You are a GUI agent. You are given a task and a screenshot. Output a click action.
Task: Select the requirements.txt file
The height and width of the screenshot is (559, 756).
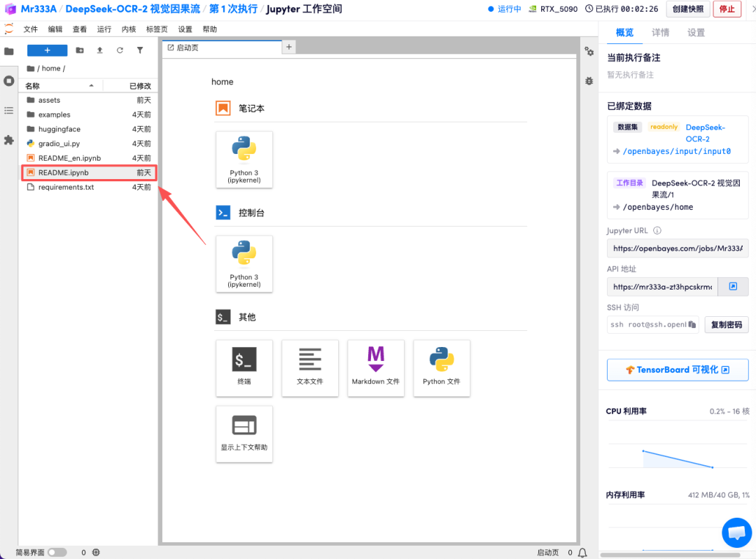[x=89, y=187]
